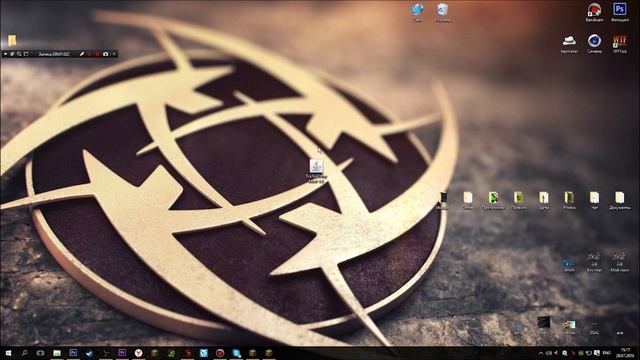The image size is (640, 360).
Task: Click Minecraft block icon beside Yandex Browser
Action: click(x=155, y=353)
